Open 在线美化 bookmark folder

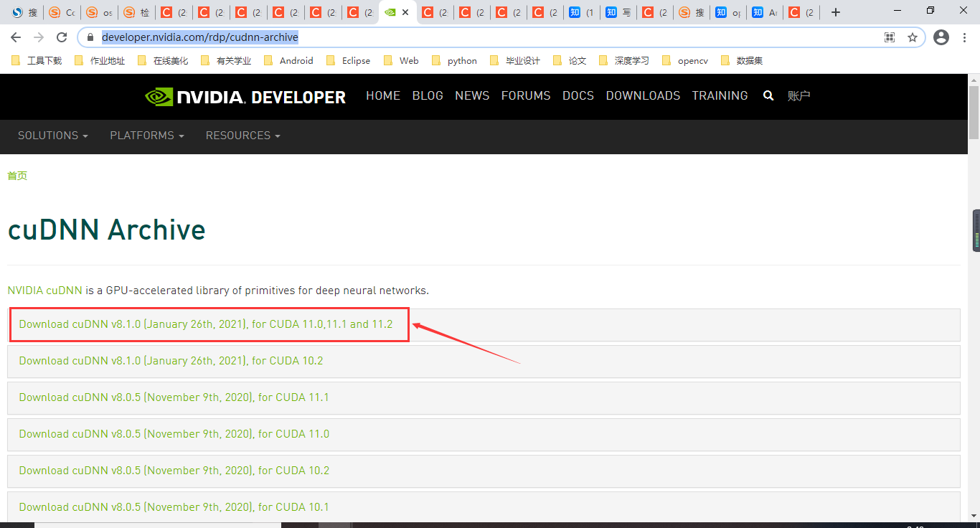[163, 61]
